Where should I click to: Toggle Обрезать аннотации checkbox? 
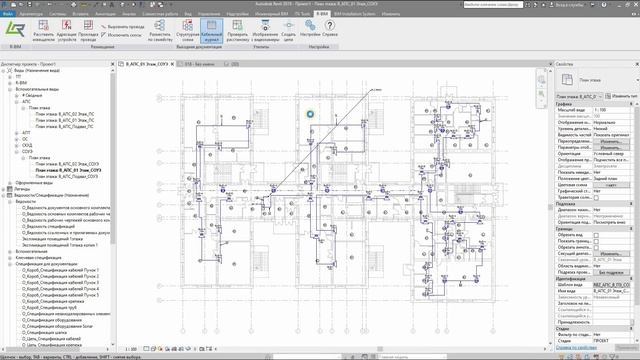[596, 248]
